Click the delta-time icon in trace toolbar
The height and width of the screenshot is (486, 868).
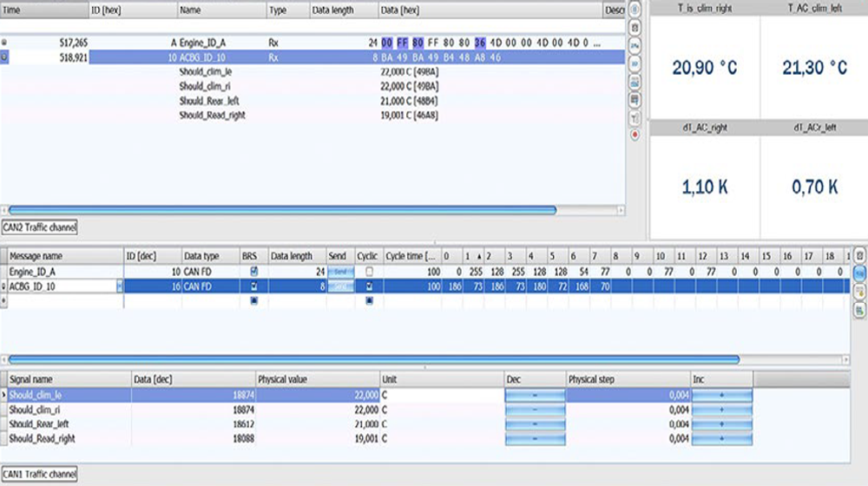[635, 46]
